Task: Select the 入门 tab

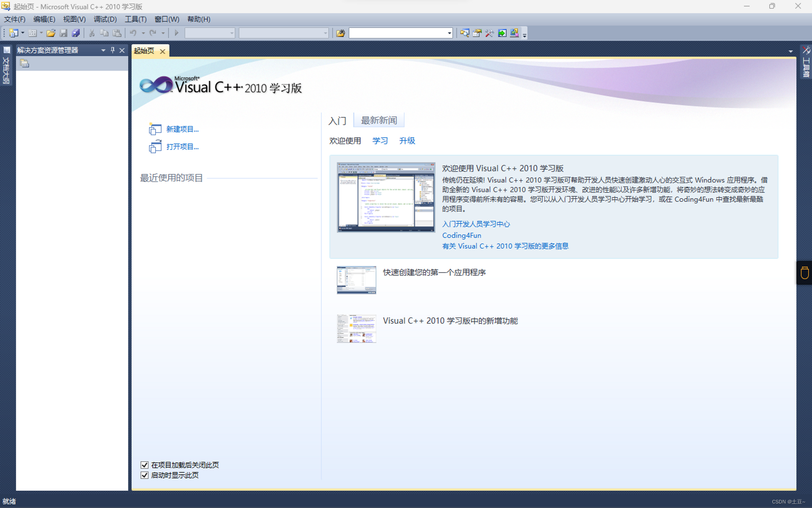Action: 337,121
